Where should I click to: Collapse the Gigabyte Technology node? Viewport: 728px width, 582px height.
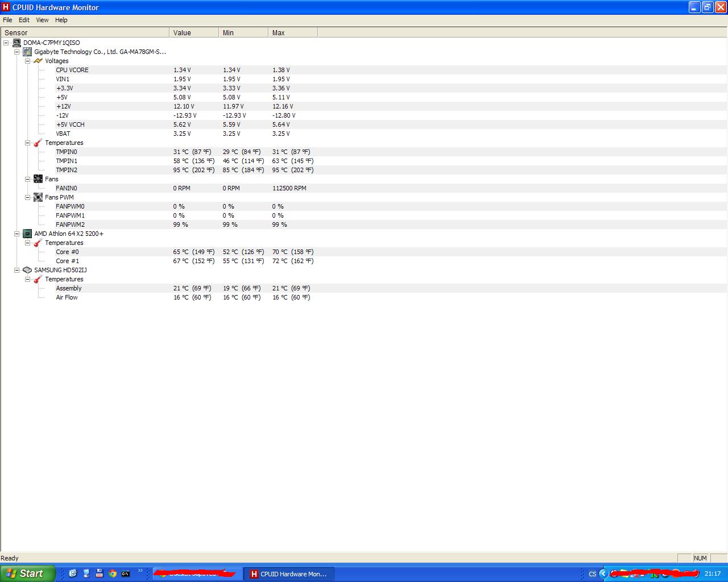click(17, 52)
